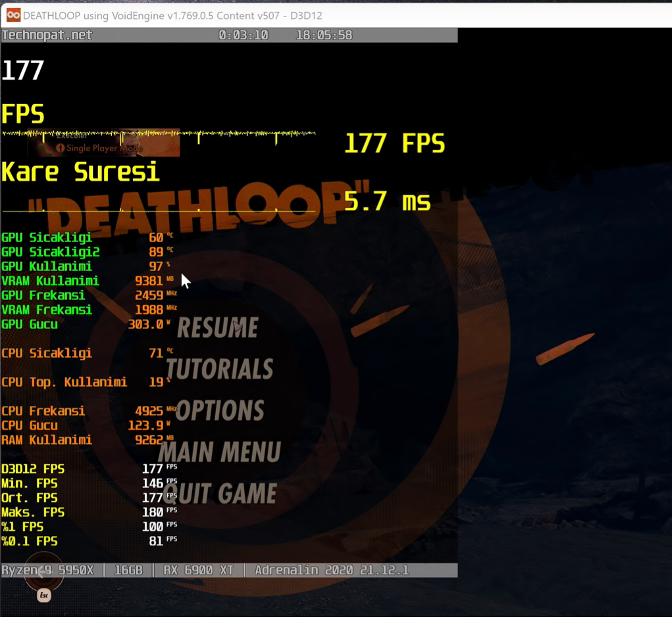
Task: Click the CPU Gucu 123.9 row
Action: [x=86, y=426]
